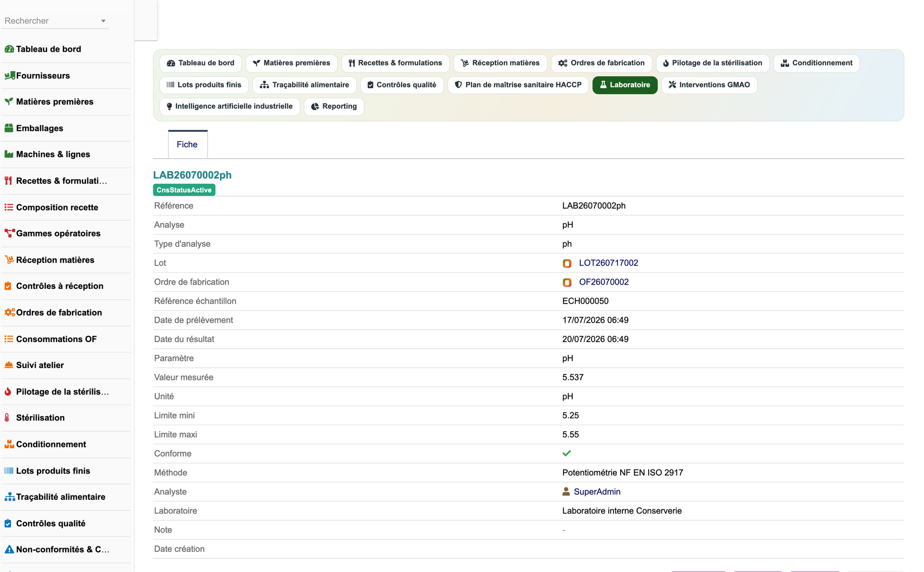Click the ECH000050 sample reference value
Screen dimensions: 924x572
585,301
